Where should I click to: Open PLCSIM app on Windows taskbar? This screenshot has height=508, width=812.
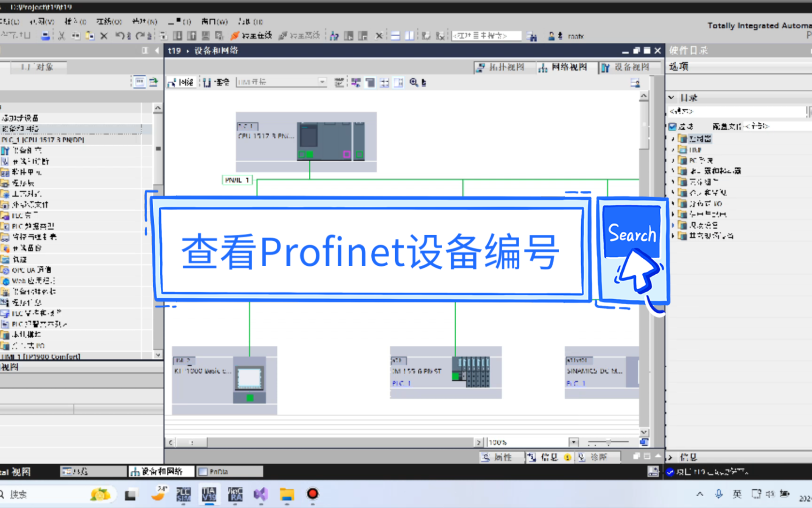pyautogui.click(x=183, y=494)
